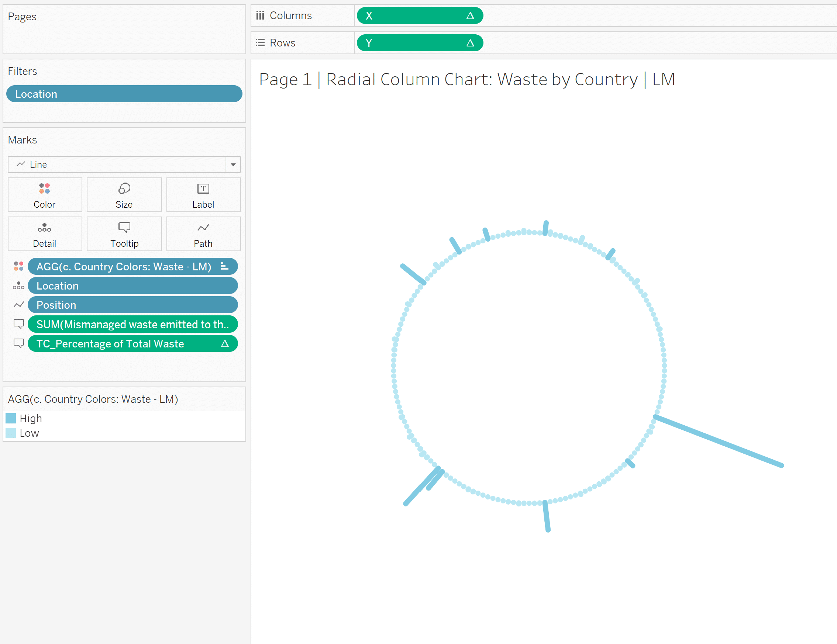Click the Detail marks icon
Screen dimensions: 837x644
point(44,233)
